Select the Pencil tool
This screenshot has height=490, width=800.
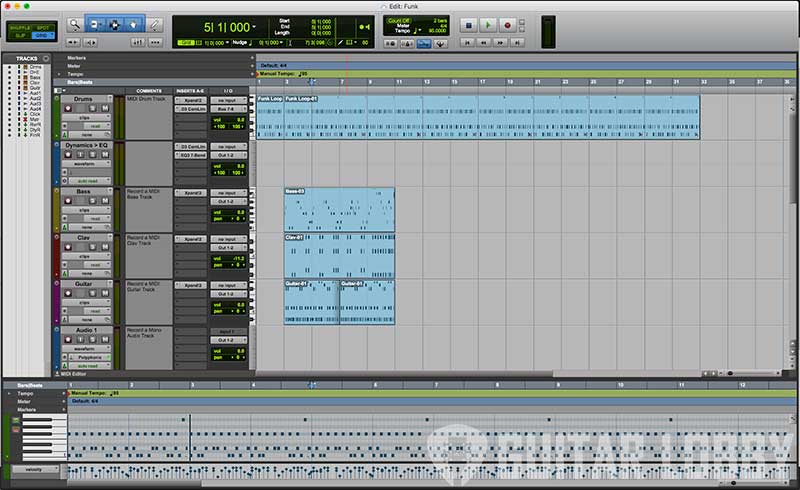[155, 24]
